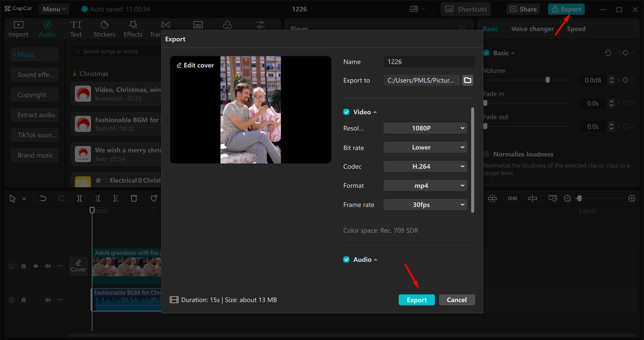
Task: Lock the audio track
Action: (x=24, y=300)
